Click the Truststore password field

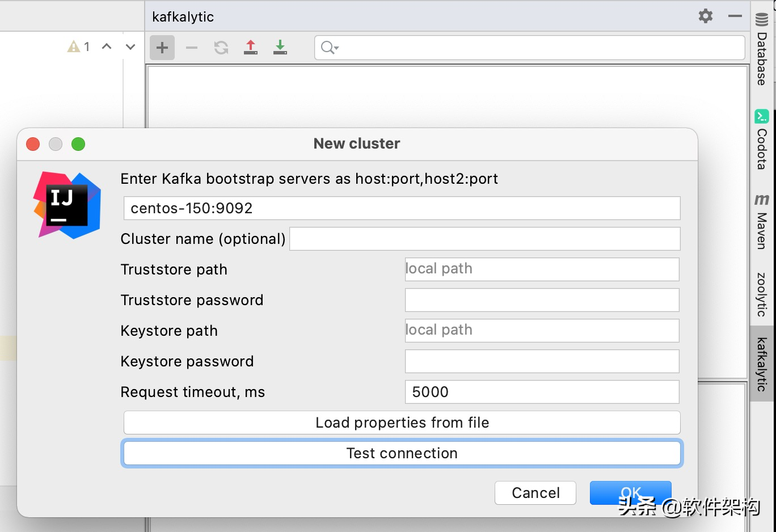542,300
